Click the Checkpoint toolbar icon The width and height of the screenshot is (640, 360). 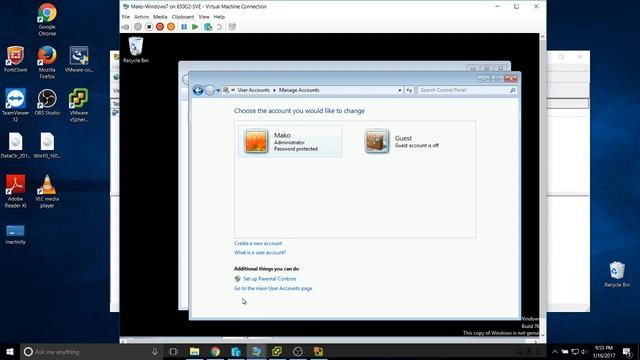[208, 27]
